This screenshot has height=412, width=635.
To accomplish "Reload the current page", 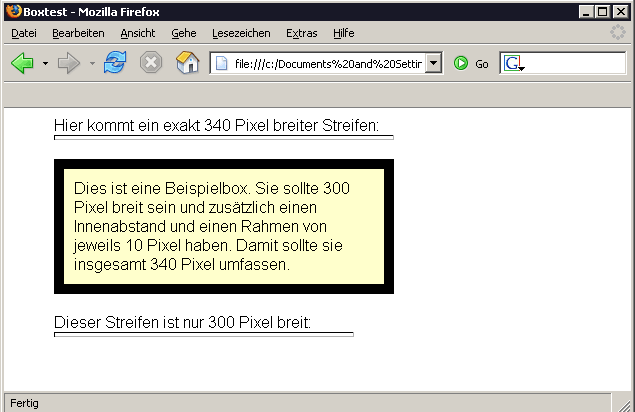I will [115, 63].
